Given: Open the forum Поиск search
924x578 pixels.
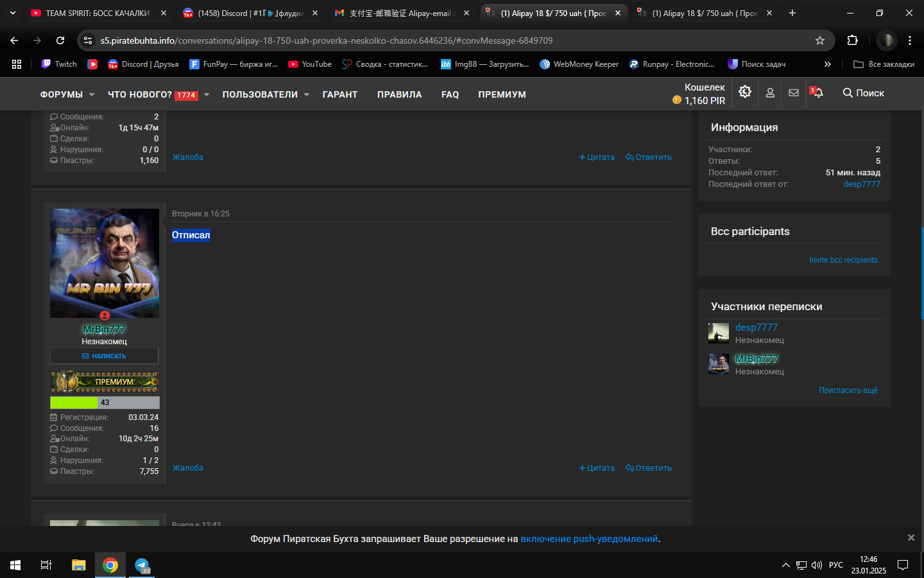Looking at the screenshot, I should coord(864,93).
